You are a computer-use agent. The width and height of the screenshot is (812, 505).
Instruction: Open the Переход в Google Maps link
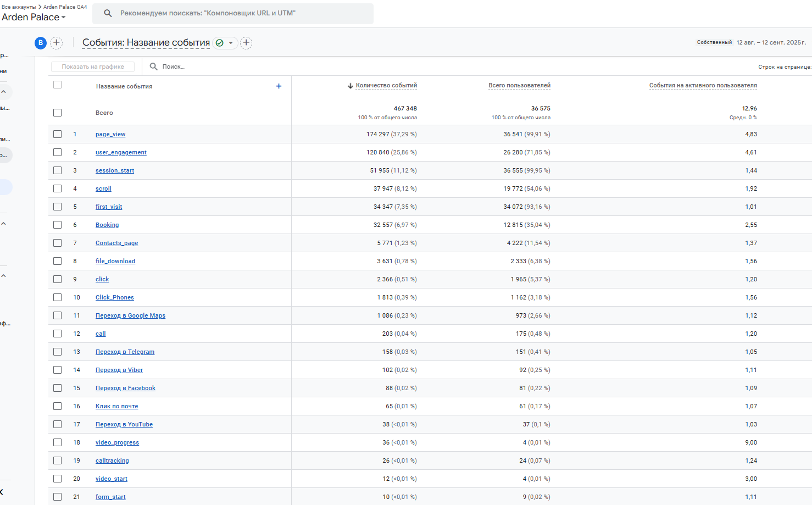130,315
